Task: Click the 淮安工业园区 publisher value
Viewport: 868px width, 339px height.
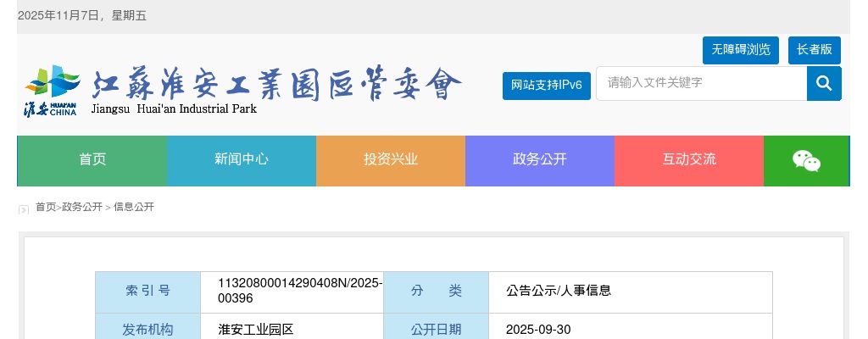Action: tap(256, 331)
